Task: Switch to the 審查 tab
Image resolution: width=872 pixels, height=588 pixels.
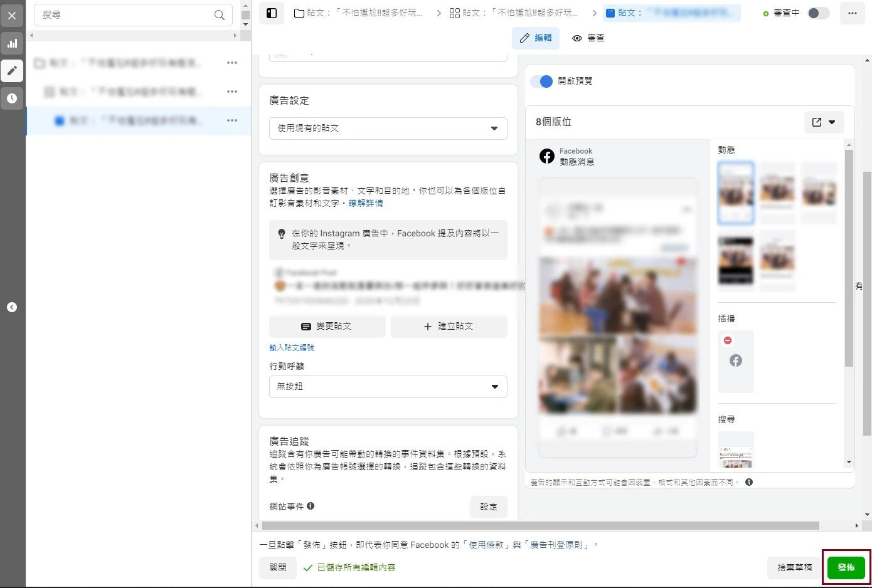Action: click(x=588, y=38)
